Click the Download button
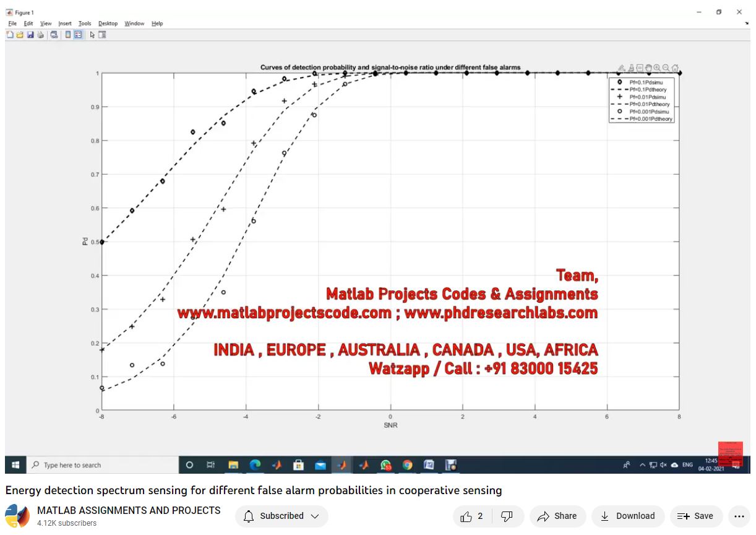The height and width of the screenshot is (535, 756). [628, 516]
